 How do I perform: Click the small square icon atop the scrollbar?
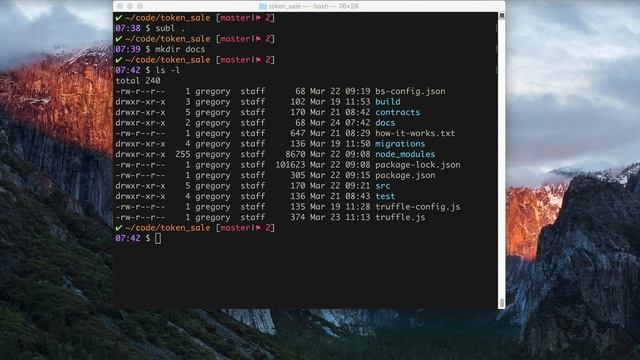click(502, 16)
